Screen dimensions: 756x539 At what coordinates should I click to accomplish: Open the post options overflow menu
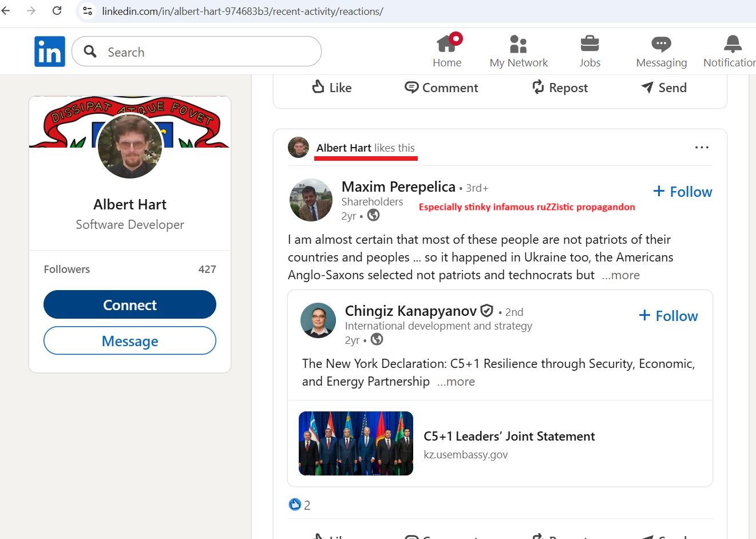pos(702,147)
